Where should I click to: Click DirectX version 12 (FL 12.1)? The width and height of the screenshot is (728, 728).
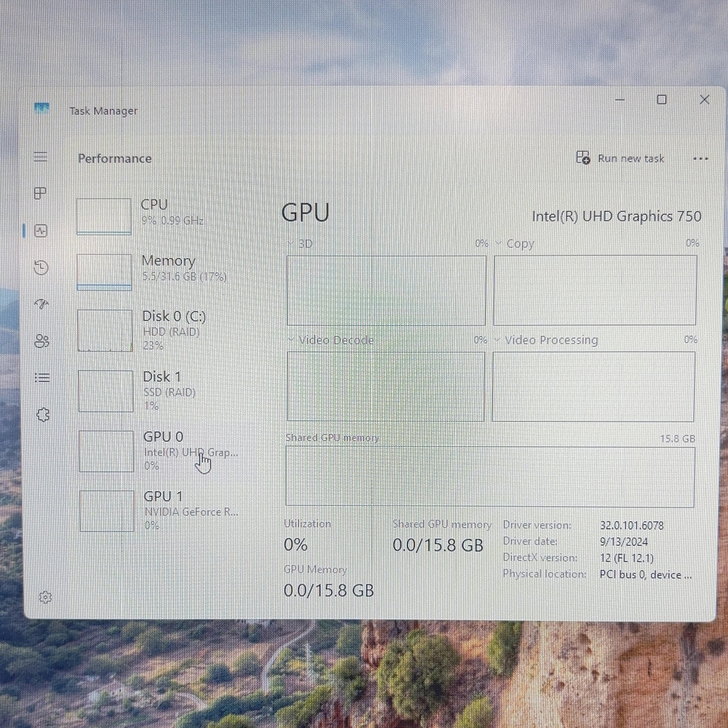(x=627, y=558)
